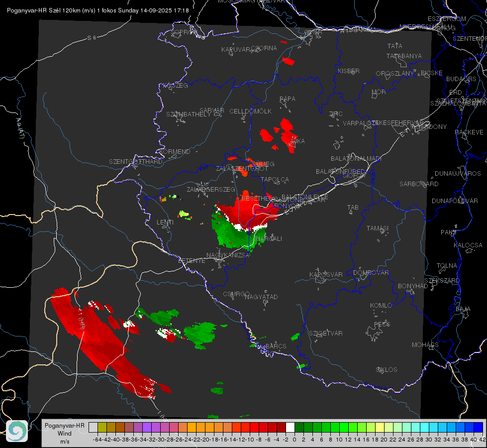Click the BONYHÁD city label
The width and height of the screenshot is (487, 448).
(413, 286)
